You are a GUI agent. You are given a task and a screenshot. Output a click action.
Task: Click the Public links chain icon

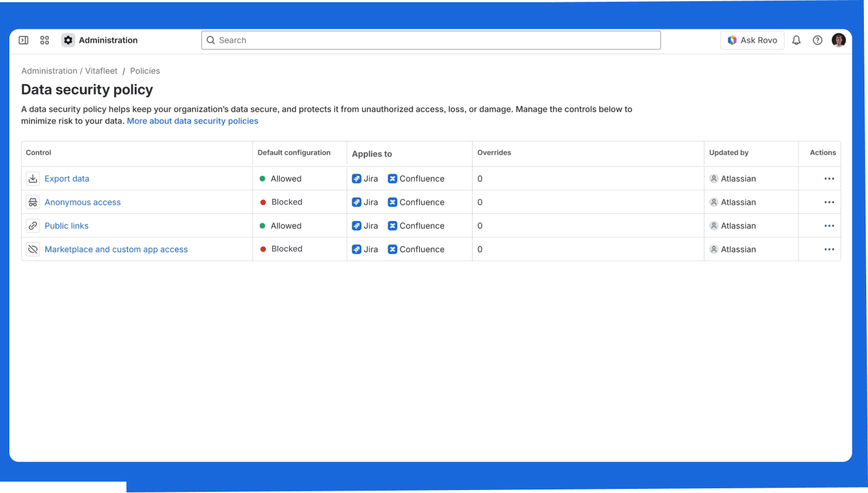pos(33,226)
